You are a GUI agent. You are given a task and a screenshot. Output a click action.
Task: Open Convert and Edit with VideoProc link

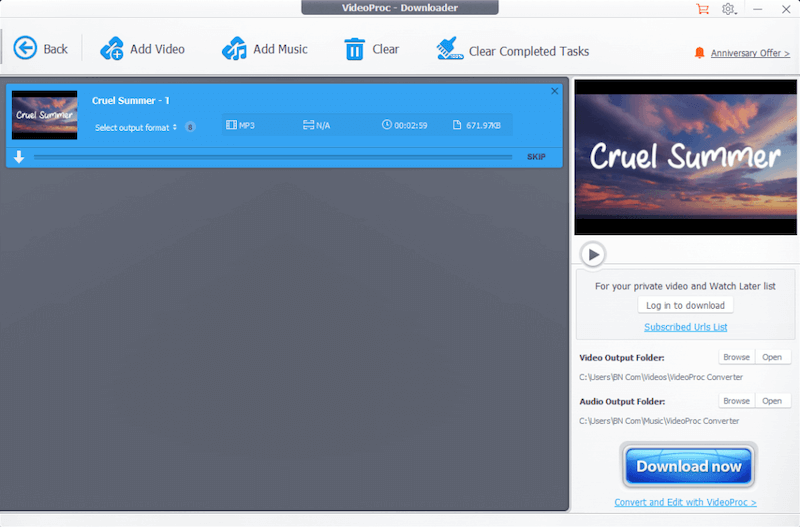coord(685,503)
